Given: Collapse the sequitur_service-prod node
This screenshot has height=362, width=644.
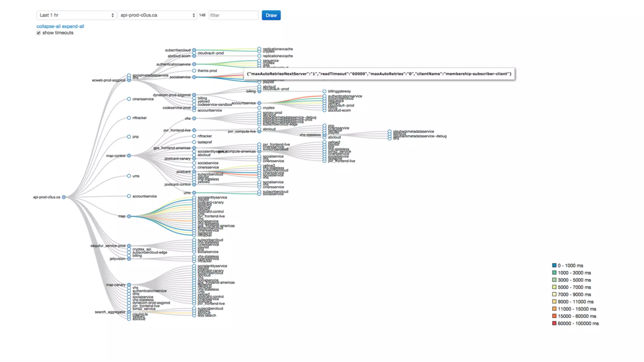Looking at the screenshot, I should (129, 246).
